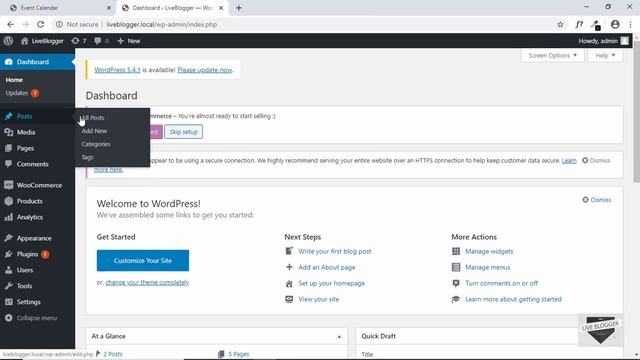Open the Tools menu
This screenshot has height=360, width=640.
pyautogui.click(x=37, y=286)
